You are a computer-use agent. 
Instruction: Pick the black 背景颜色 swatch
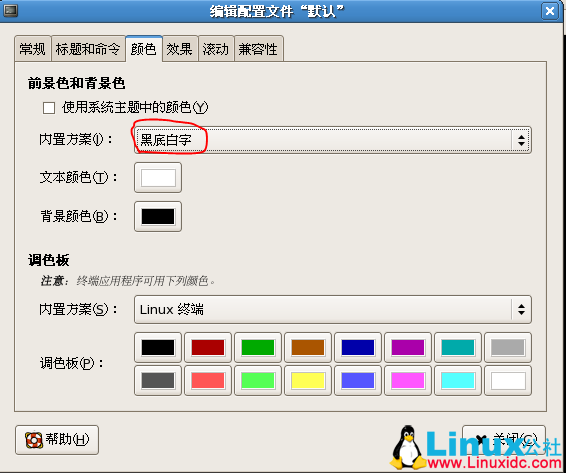[158, 217]
